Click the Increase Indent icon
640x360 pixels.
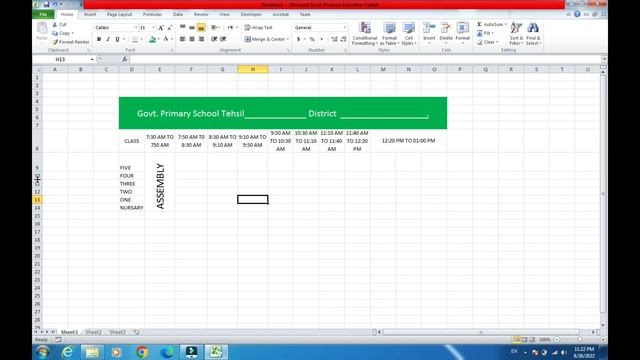pos(223,39)
